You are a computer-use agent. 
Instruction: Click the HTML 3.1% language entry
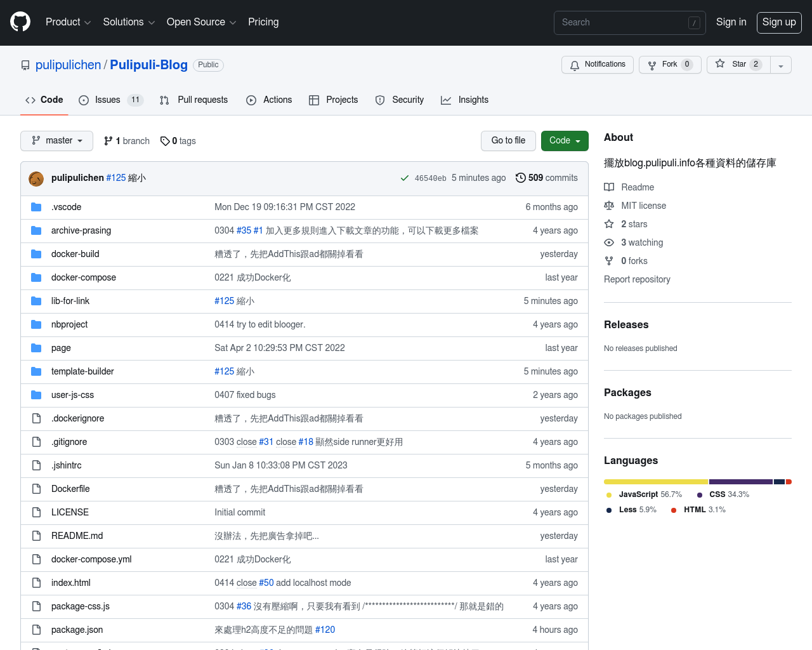tap(698, 510)
